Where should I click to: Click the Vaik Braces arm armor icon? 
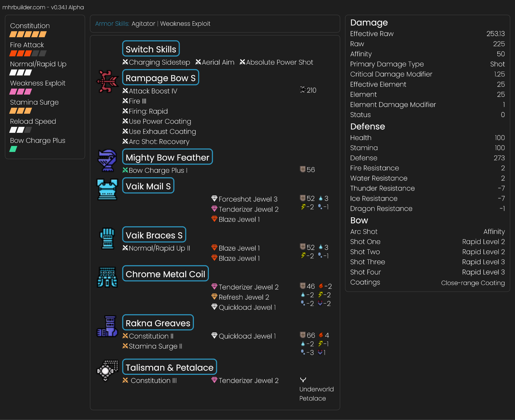tap(107, 239)
